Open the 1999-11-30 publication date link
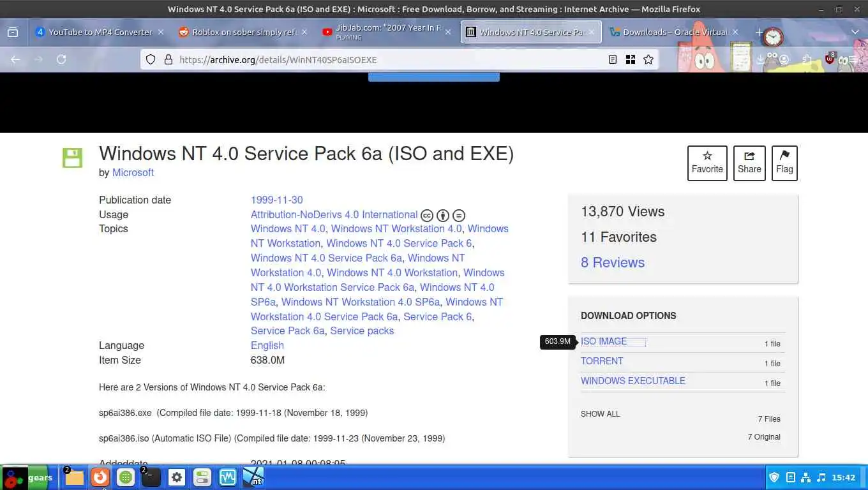 pyautogui.click(x=276, y=200)
